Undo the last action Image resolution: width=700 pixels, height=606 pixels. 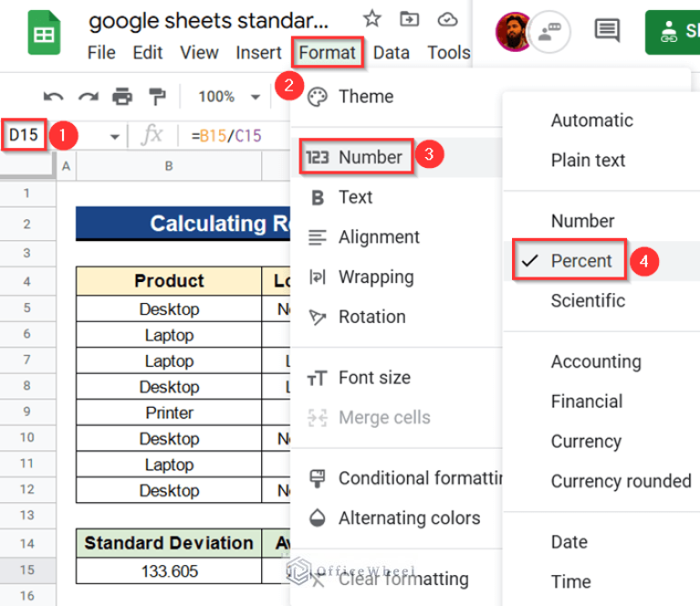(53, 97)
